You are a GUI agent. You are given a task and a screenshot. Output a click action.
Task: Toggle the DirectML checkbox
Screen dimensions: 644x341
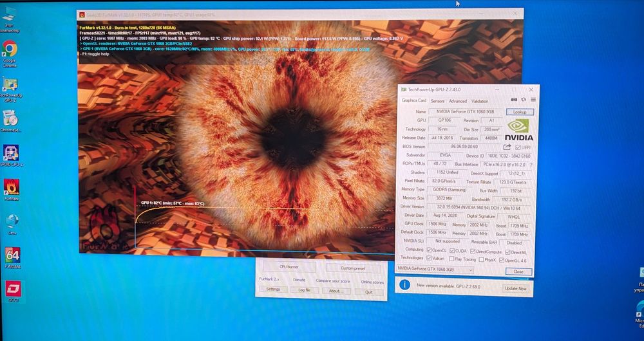507,252
